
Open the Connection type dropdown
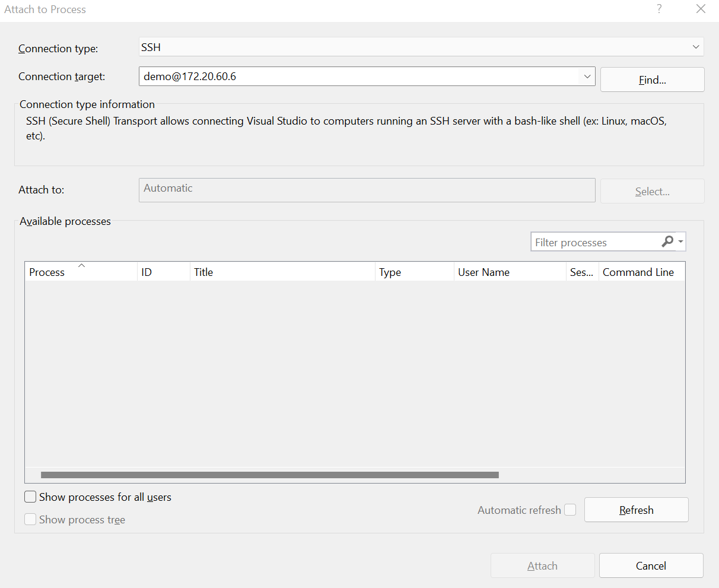pyautogui.click(x=695, y=46)
